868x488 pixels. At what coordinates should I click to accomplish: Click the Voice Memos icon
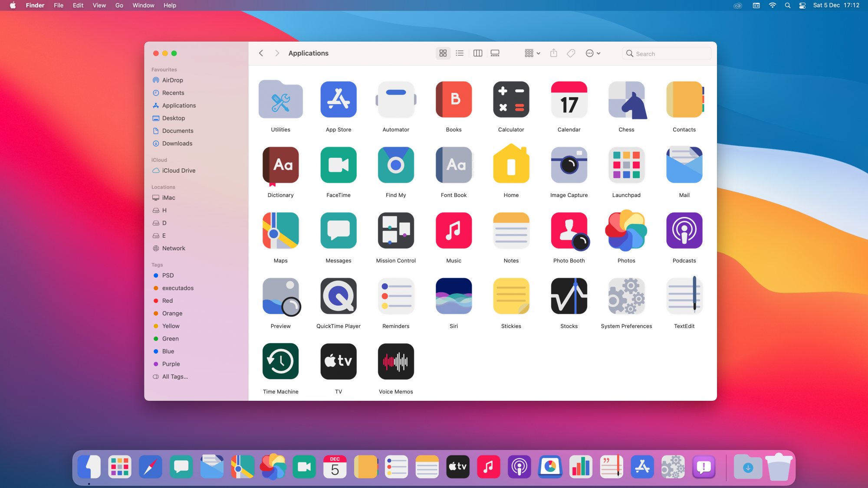396,362
